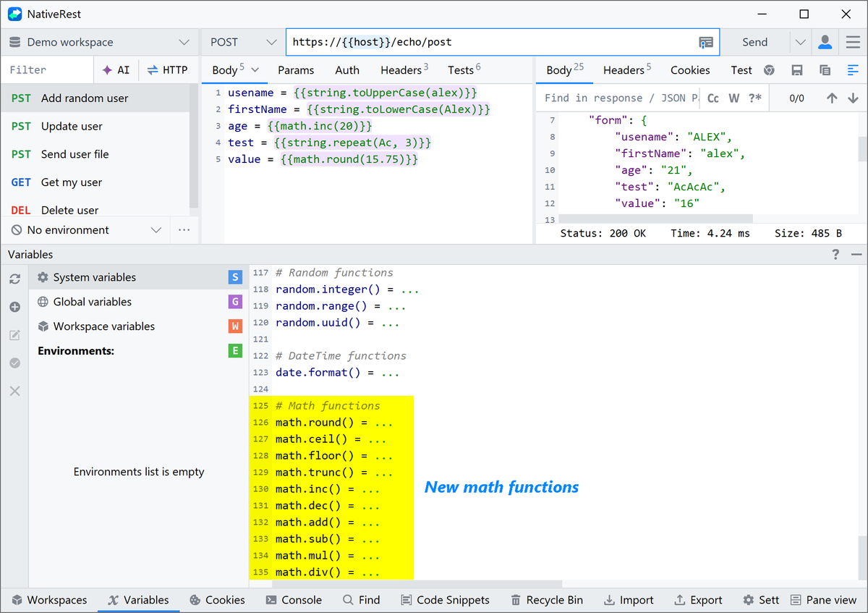Open response in Chrome browser icon
Screen dimensions: 868x613
click(x=769, y=70)
